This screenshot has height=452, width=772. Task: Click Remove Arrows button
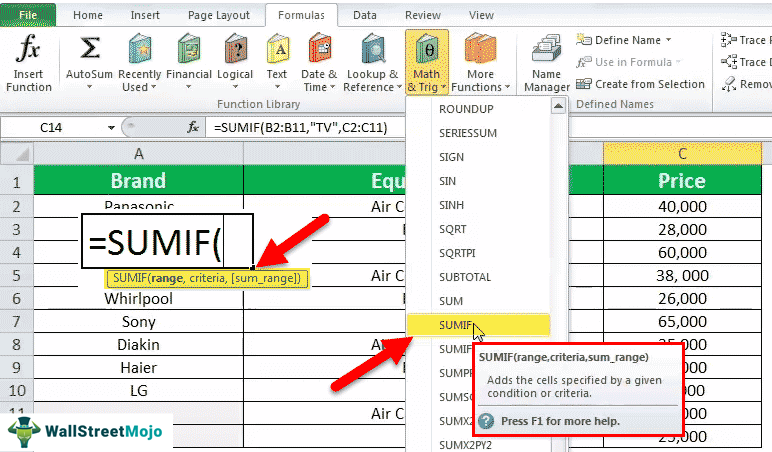[746, 84]
